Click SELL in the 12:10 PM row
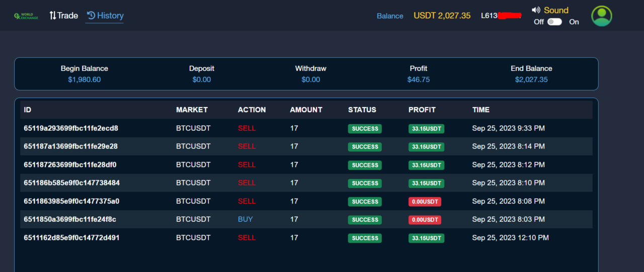Viewport: 644px width, 272px height. pyautogui.click(x=247, y=238)
